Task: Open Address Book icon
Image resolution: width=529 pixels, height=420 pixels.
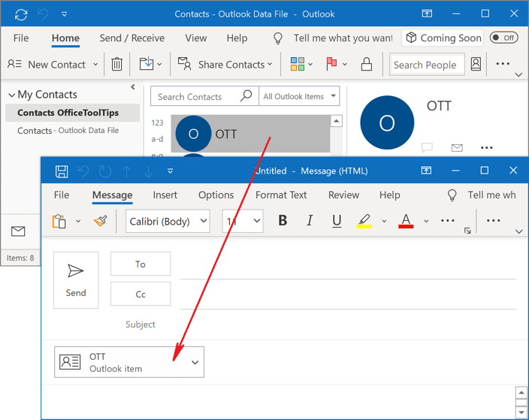Action: (x=476, y=64)
